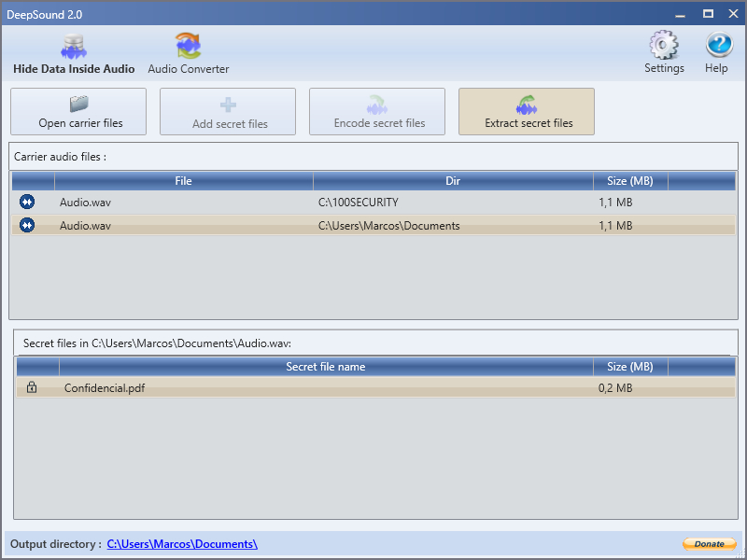747x560 pixels.
Task: Open the Audio Converter tool
Action: tap(189, 47)
